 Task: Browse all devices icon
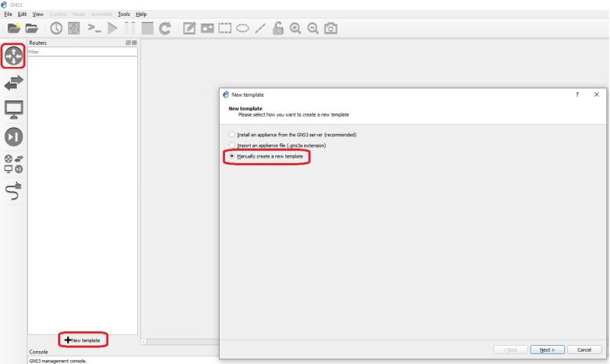pyautogui.click(x=14, y=164)
